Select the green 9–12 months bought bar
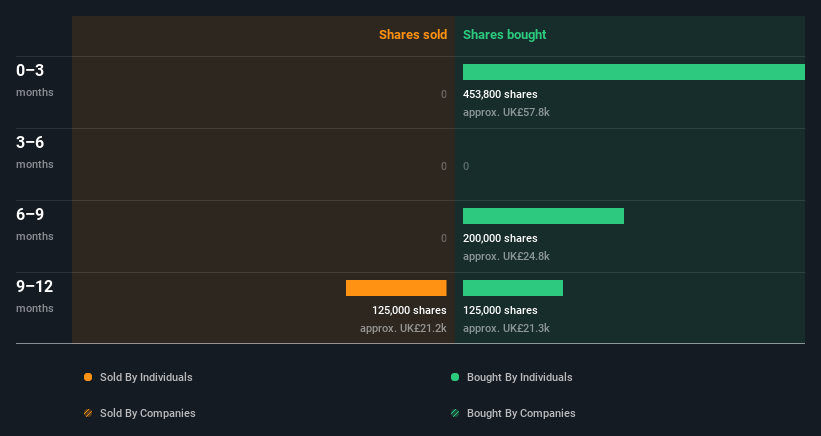Image resolution: width=821 pixels, height=436 pixels. pyautogui.click(x=513, y=288)
